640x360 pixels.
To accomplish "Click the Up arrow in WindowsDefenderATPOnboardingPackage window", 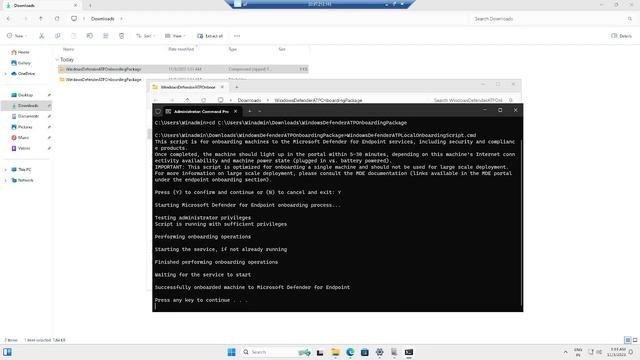I will (x=187, y=100).
